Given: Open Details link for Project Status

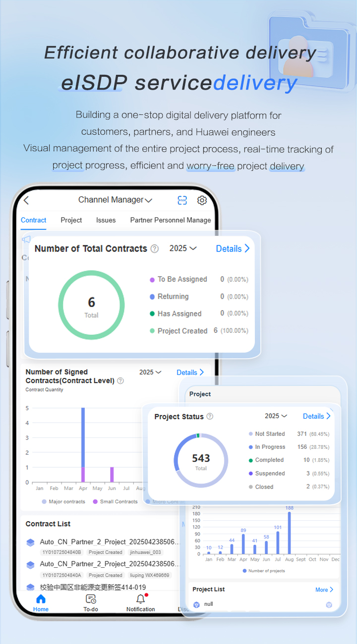Looking at the screenshot, I should pos(317,416).
